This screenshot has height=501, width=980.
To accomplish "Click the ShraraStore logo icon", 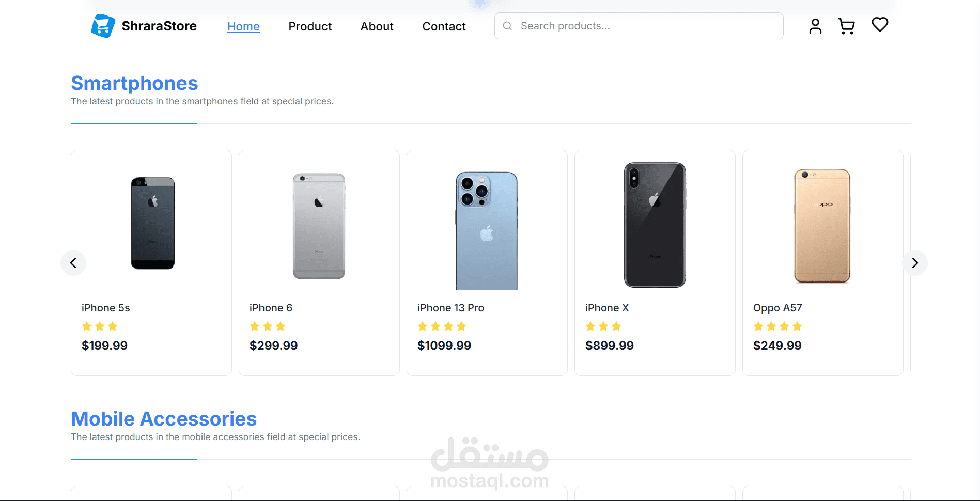I will [x=103, y=26].
